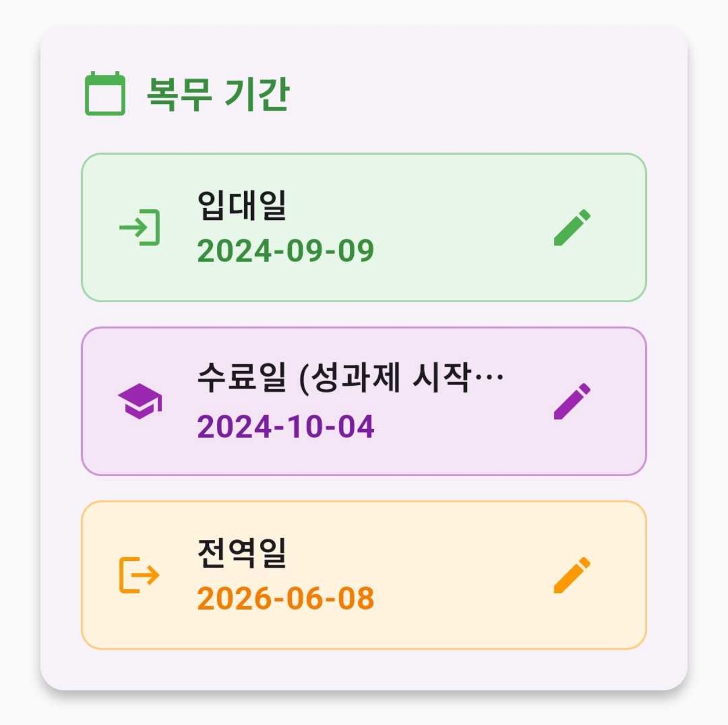The height and width of the screenshot is (725, 728).
Task: Select the orange discharge exit icon
Action: click(139, 576)
